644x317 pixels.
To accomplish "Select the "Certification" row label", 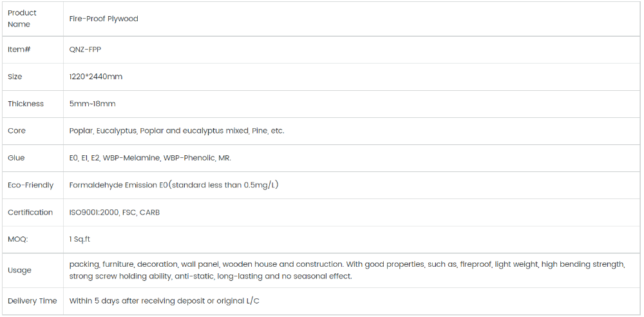I will [30, 212].
